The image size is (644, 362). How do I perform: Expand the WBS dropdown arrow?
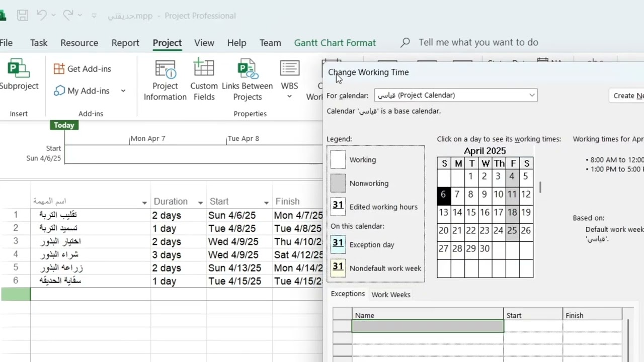[x=289, y=97]
